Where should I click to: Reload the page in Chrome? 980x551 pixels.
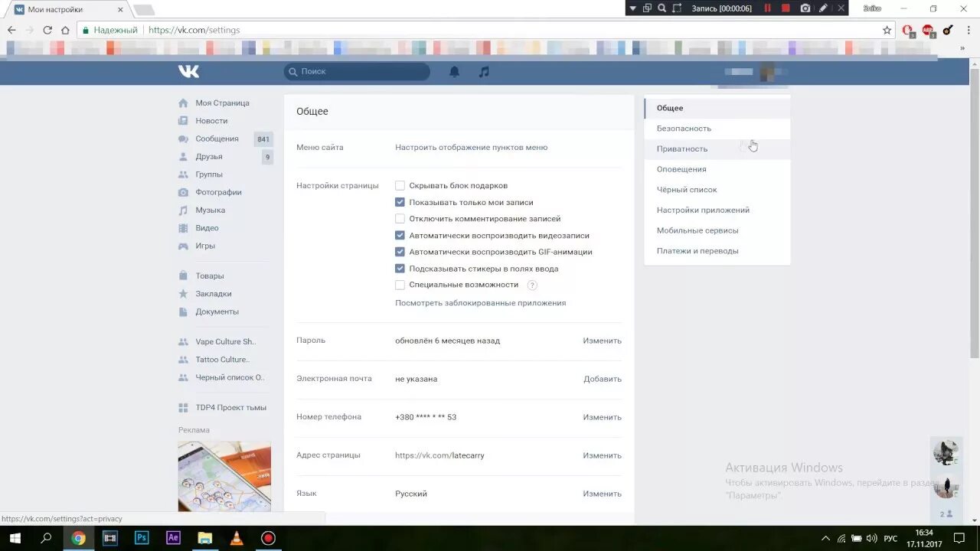pyautogui.click(x=47, y=30)
